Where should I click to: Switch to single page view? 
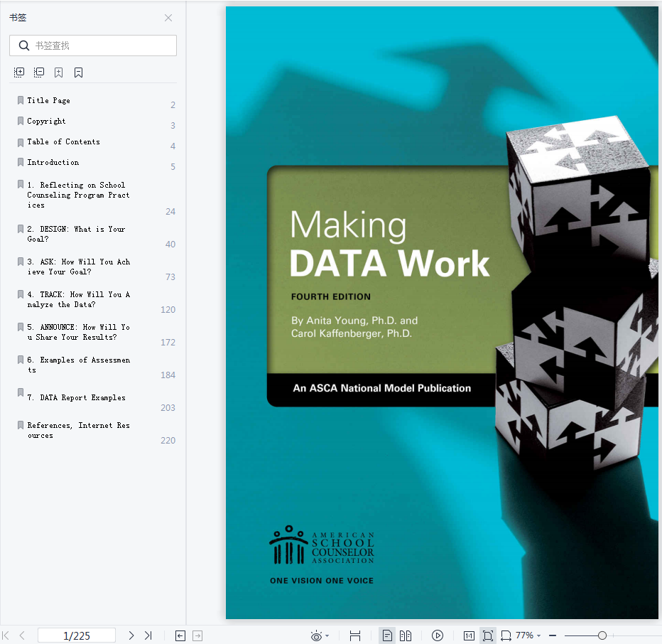387,635
